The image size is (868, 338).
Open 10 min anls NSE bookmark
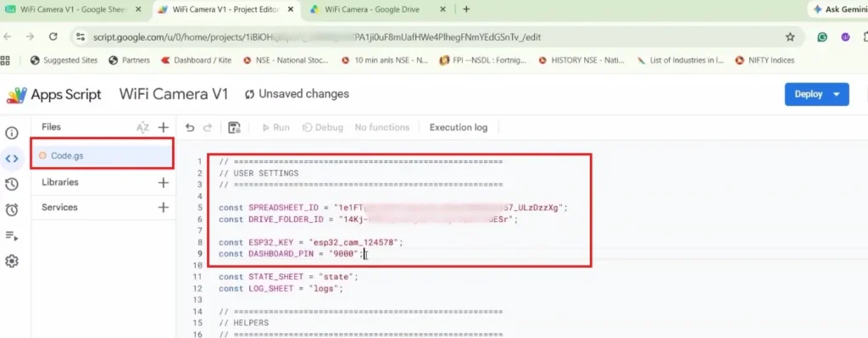pos(385,60)
